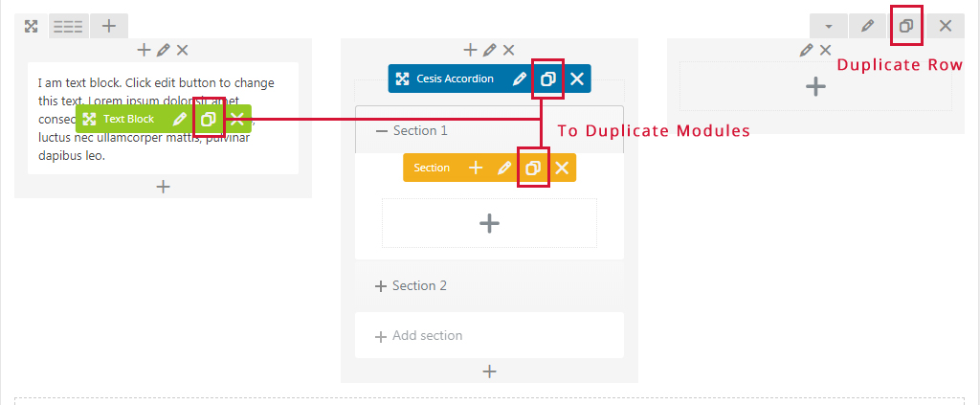Duplicate the Text Block module
The width and height of the screenshot is (980, 405).
click(x=208, y=120)
